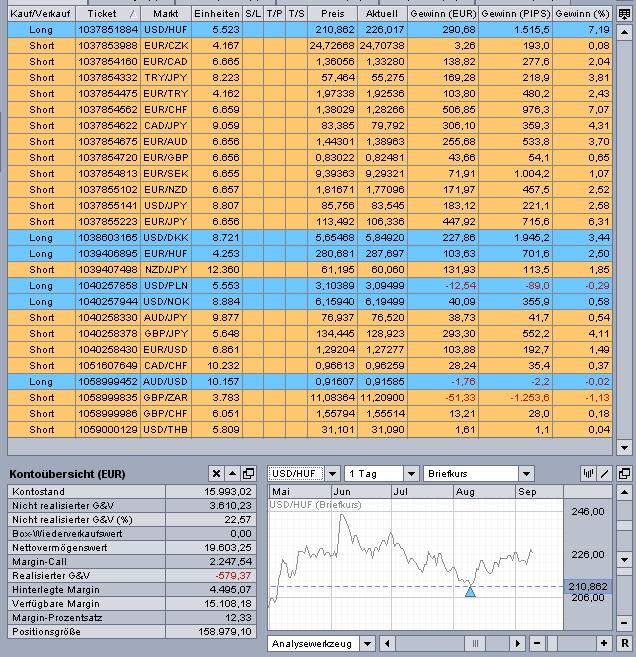Click the T/S column header
This screenshot has width=636, height=657.
coord(296,14)
